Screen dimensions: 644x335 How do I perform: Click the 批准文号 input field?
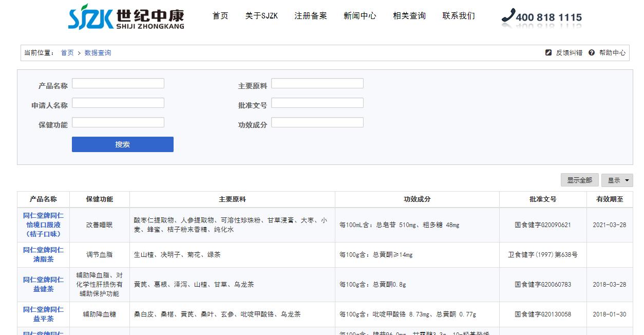click(x=317, y=102)
